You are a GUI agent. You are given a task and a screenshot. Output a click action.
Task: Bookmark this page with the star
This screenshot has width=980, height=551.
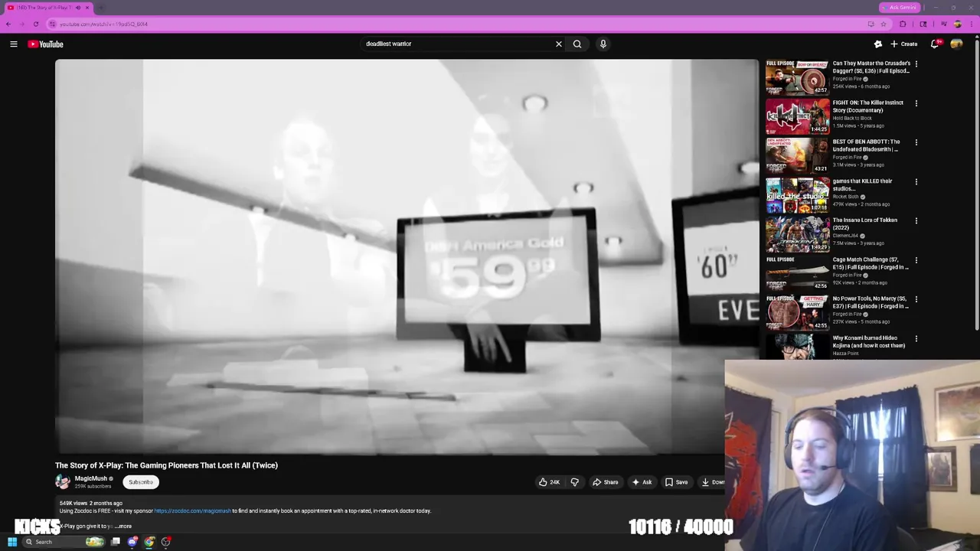point(883,24)
